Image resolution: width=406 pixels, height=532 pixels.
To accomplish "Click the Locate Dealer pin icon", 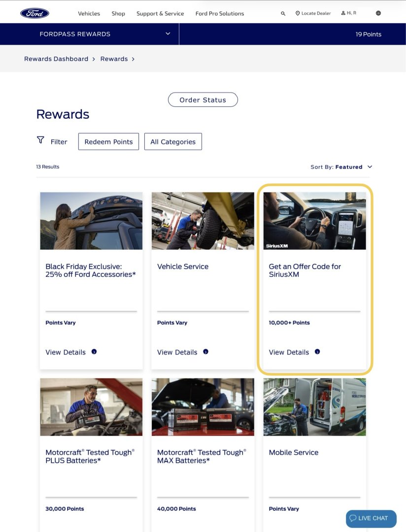I will [298, 13].
